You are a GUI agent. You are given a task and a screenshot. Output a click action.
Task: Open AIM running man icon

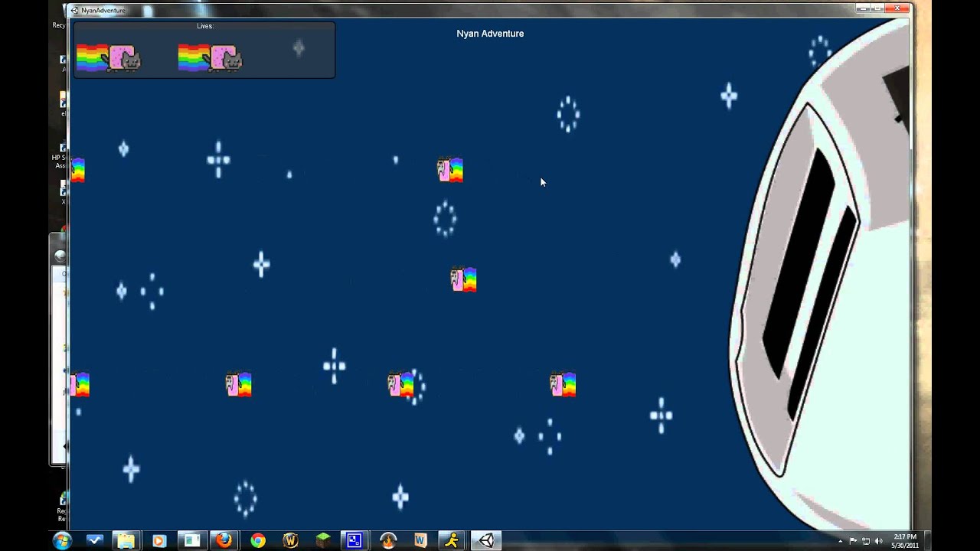point(452,540)
